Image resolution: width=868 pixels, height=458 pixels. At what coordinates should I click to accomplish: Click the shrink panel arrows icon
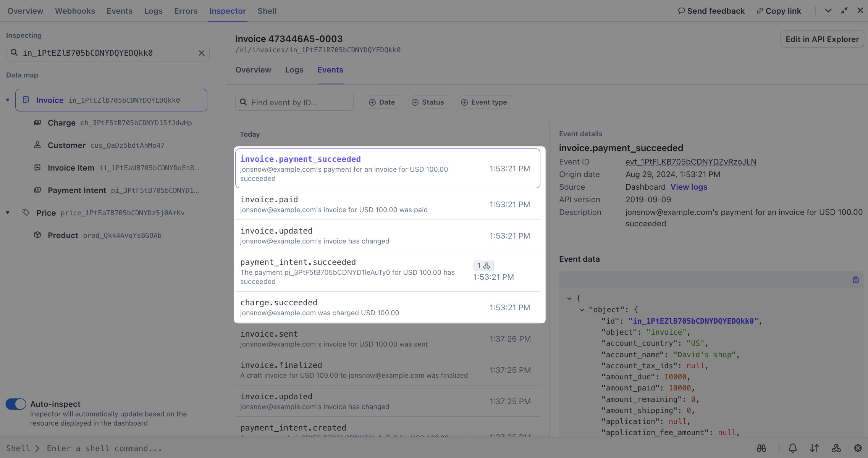tap(844, 11)
